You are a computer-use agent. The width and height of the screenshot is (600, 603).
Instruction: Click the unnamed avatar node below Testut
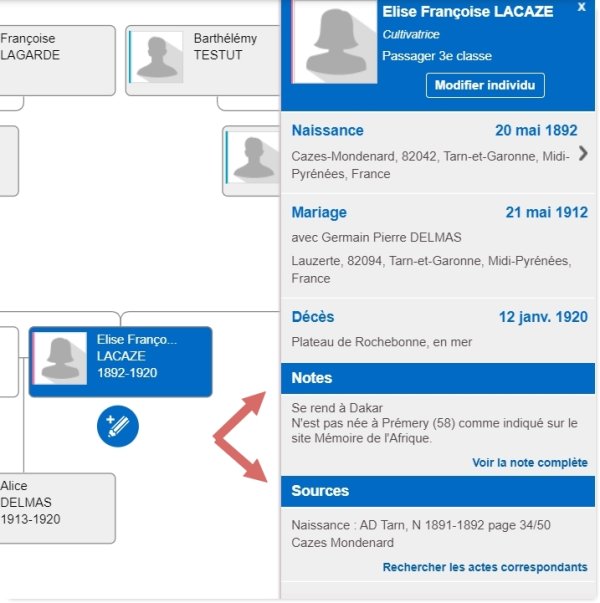(x=254, y=155)
